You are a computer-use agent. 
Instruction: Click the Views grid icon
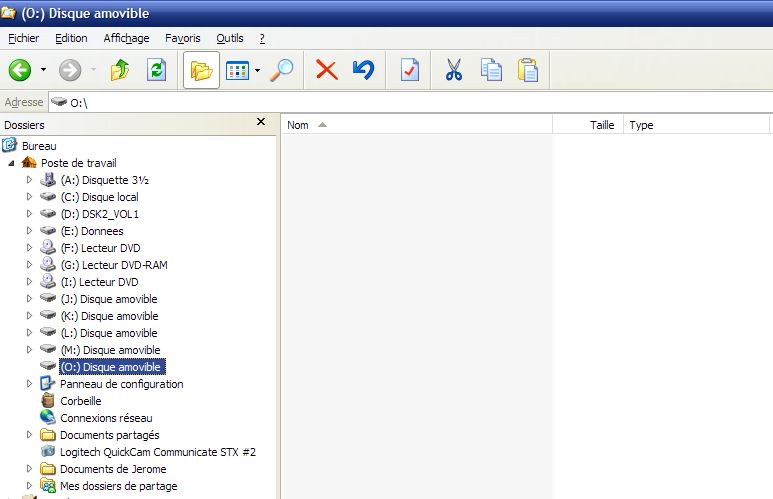click(237, 71)
